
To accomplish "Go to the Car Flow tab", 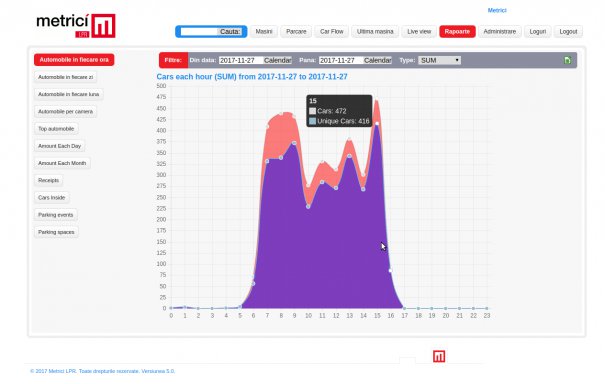I will (331, 32).
